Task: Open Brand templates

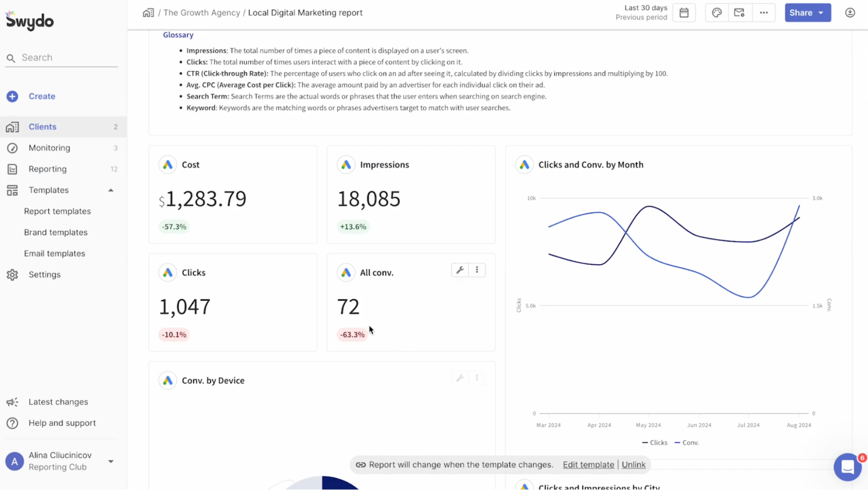Action: pyautogui.click(x=56, y=233)
